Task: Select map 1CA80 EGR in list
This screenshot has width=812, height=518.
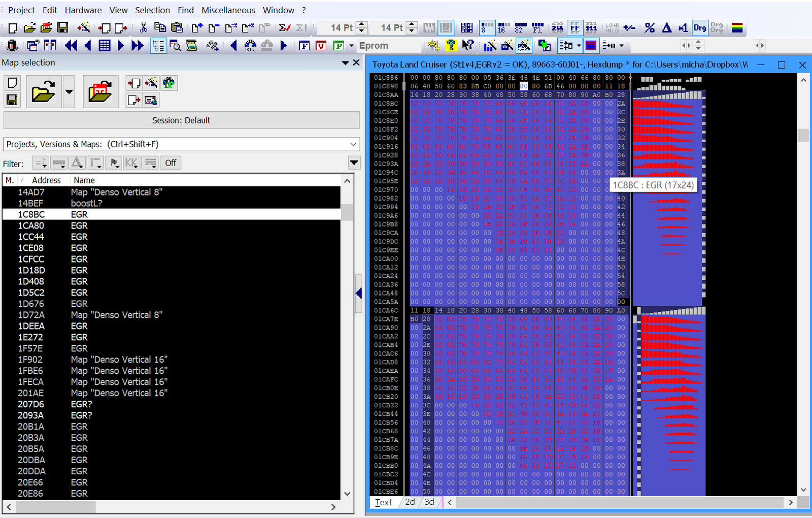Action: point(172,225)
